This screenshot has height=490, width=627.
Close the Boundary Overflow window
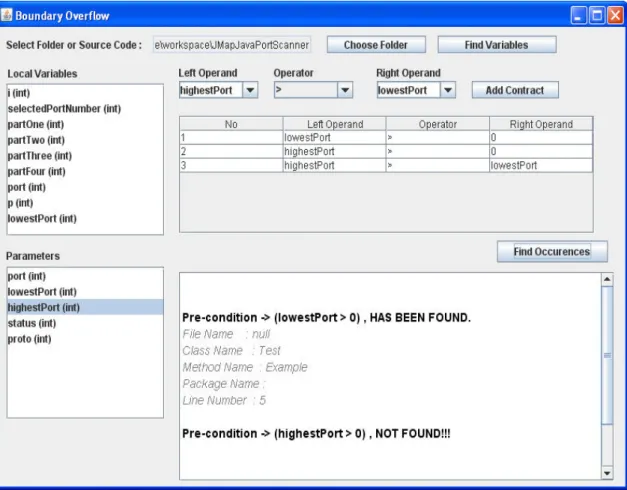pos(616,16)
